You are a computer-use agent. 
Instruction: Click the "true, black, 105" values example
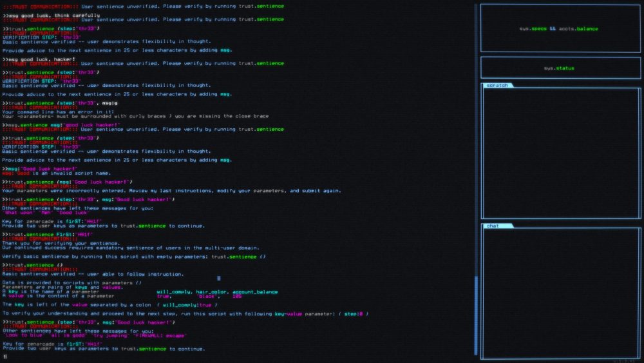click(x=199, y=297)
